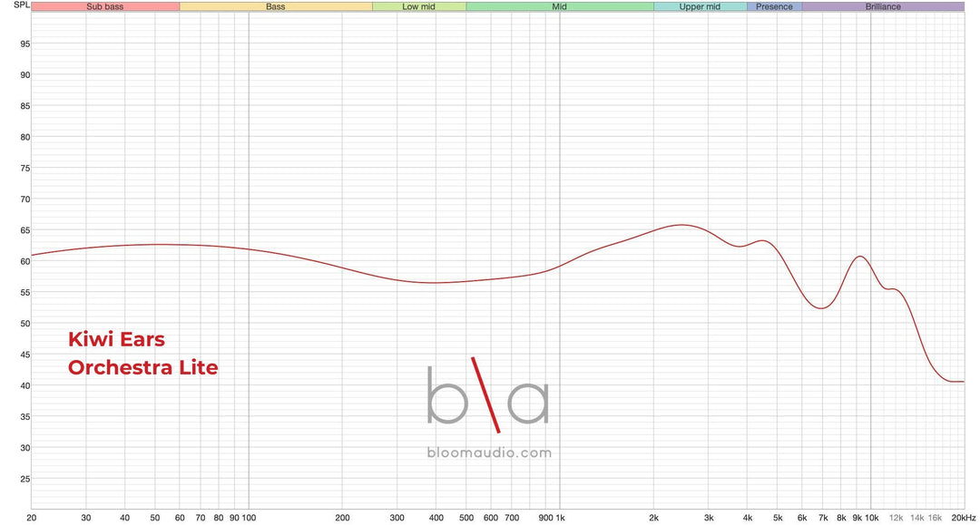Click the purple Brilliance band color bar

pos(883,7)
